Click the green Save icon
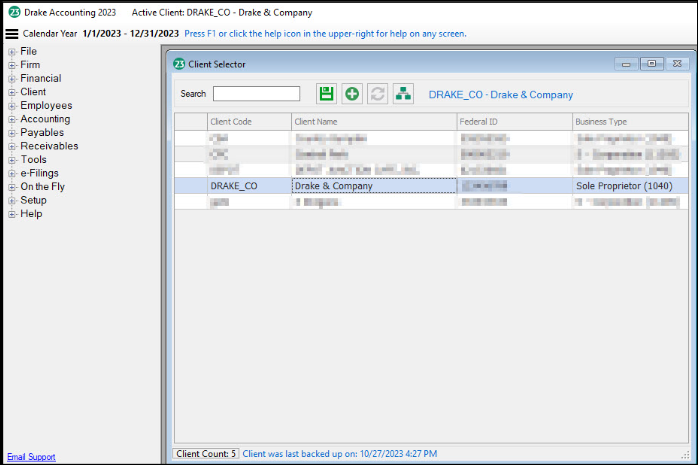The height and width of the screenshot is (465, 698). (x=326, y=94)
